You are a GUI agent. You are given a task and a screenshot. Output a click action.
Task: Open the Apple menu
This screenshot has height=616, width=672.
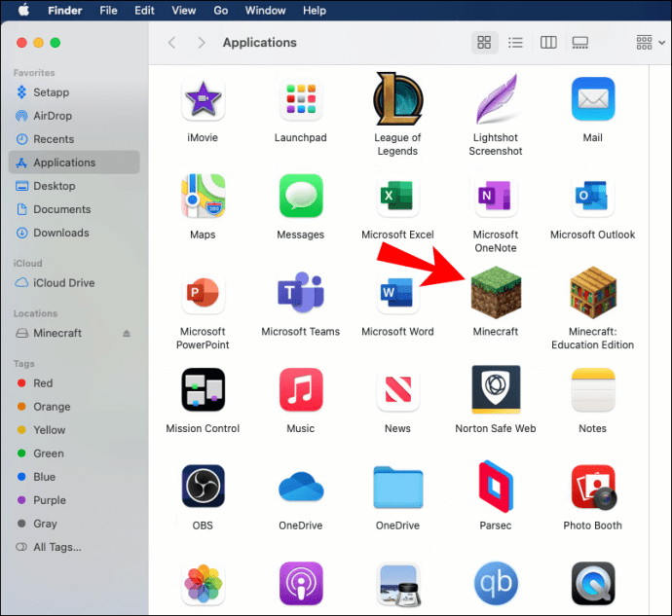point(24,10)
